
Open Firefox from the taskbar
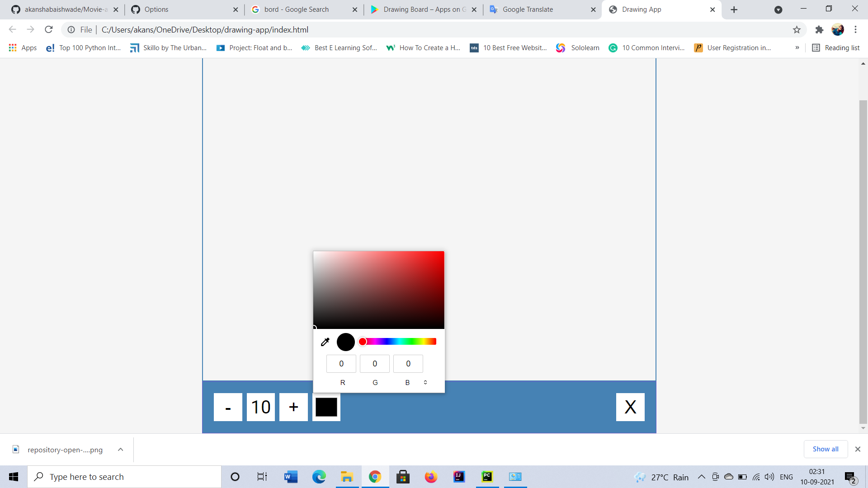(x=431, y=476)
